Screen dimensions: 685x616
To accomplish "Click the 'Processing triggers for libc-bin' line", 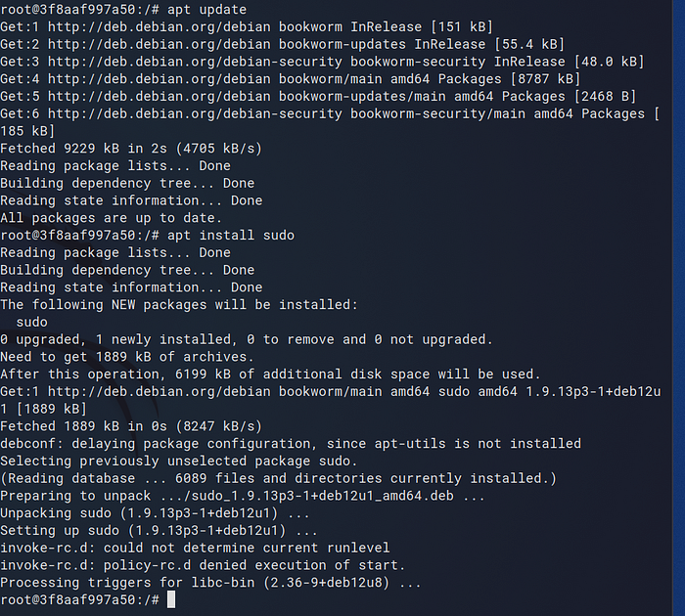I will pos(210,582).
